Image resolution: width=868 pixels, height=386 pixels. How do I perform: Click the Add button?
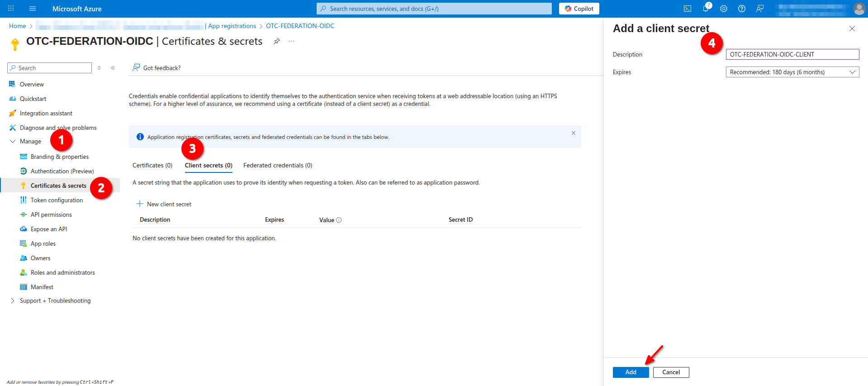(x=631, y=372)
